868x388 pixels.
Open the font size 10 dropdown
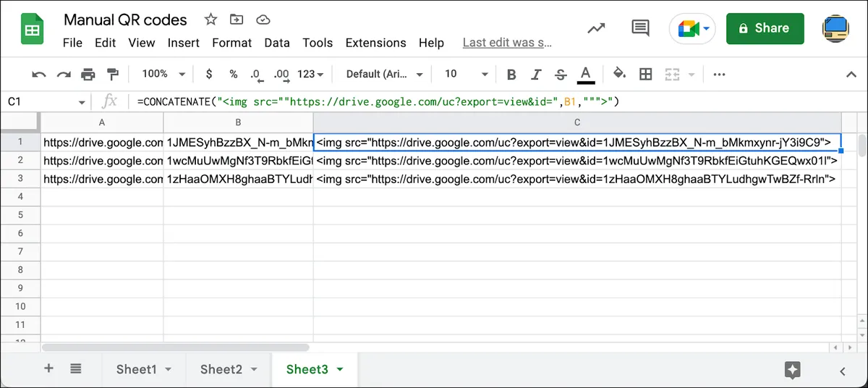point(467,74)
